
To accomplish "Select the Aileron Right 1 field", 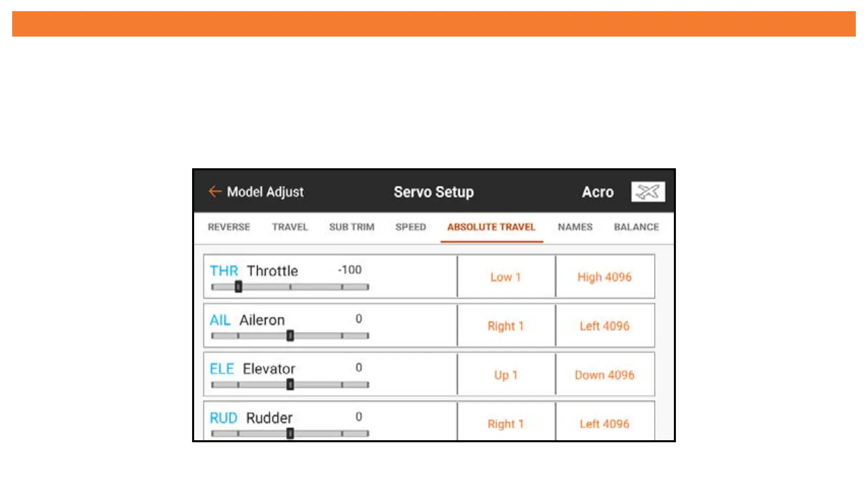I will click(506, 326).
